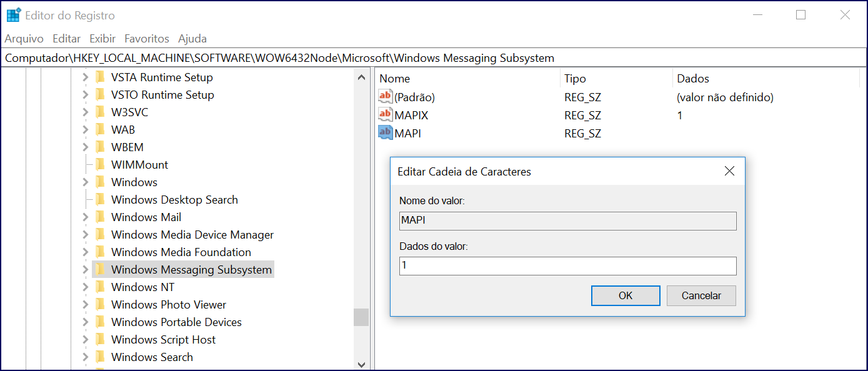Click the tree scrollbar up arrow
Viewport: 868px width, 371px height.
click(x=361, y=77)
